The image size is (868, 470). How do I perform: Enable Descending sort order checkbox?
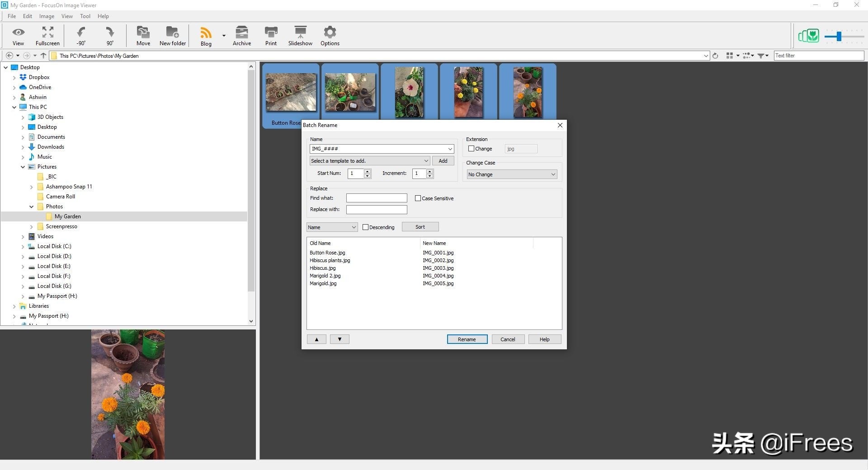click(x=365, y=227)
